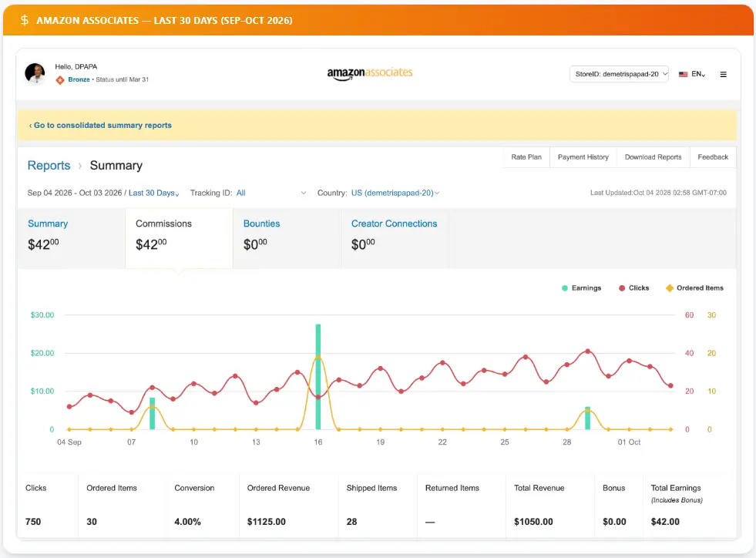Screen dimensions: 756x558
Task: Click the US flag language icon
Action: (x=684, y=74)
